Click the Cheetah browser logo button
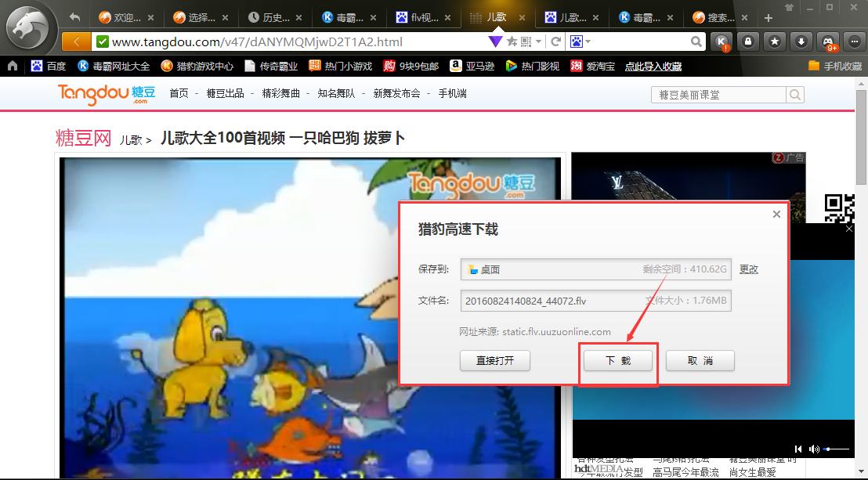The image size is (868, 480). [29, 29]
